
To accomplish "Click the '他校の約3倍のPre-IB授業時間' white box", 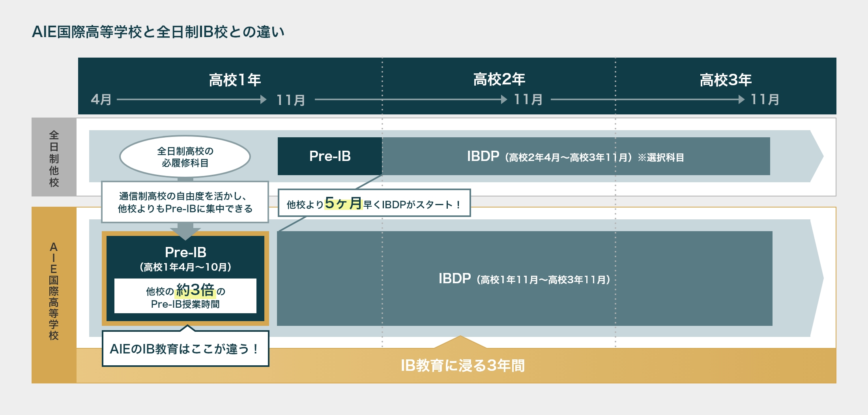I will [x=185, y=296].
